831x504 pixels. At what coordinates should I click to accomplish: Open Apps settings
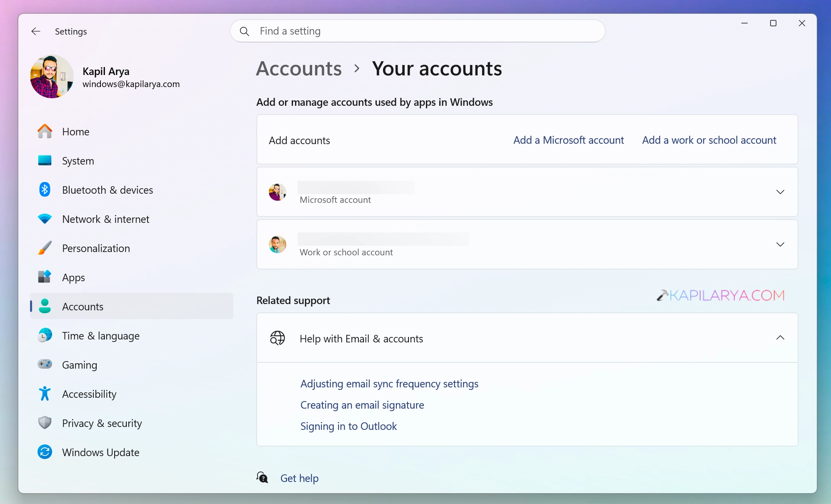(x=132, y=277)
